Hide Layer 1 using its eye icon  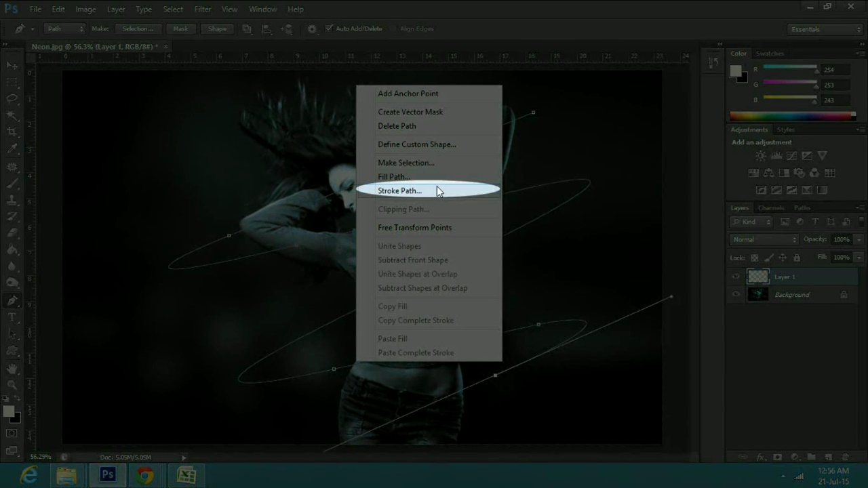coord(736,277)
